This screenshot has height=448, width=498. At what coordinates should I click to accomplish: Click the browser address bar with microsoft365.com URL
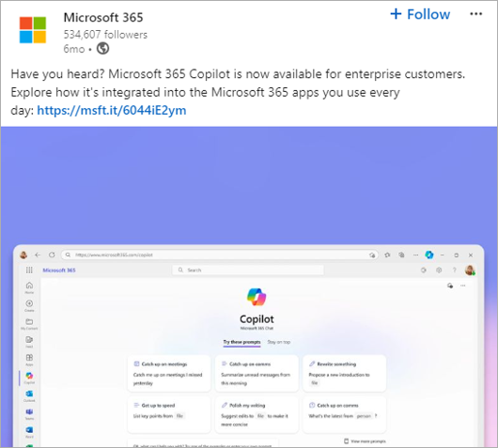pyautogui.click(x=219, y=255)
